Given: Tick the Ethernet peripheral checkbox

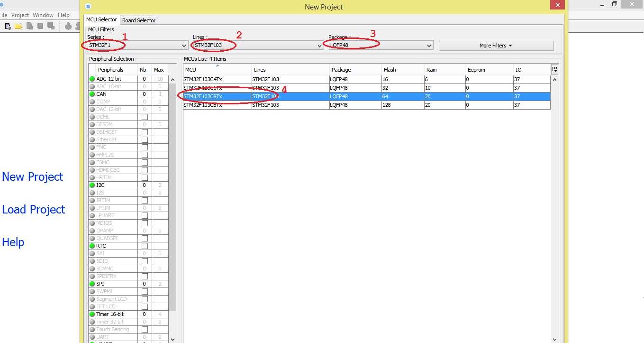Looking at the screenshot, I should [x=145, y=139].
